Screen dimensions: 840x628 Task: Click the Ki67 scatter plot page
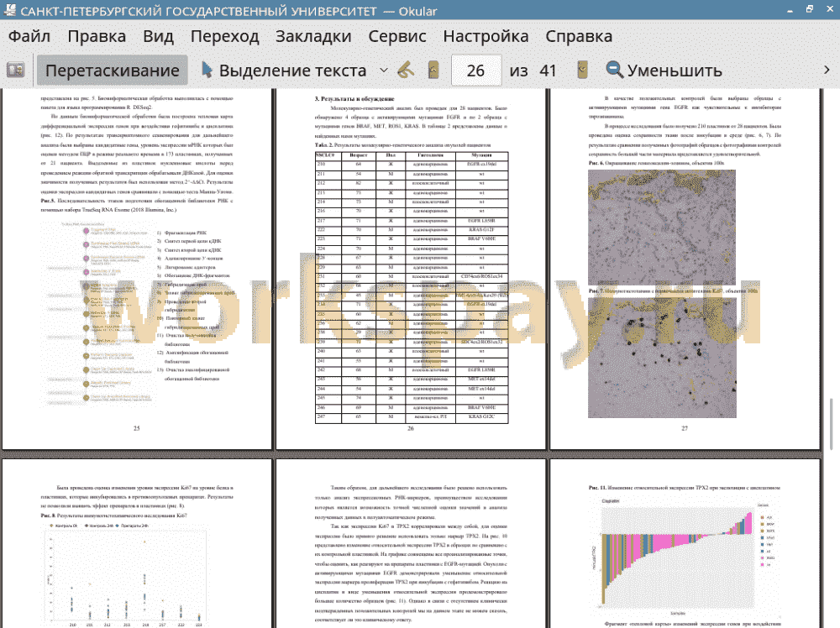point(137,543)
